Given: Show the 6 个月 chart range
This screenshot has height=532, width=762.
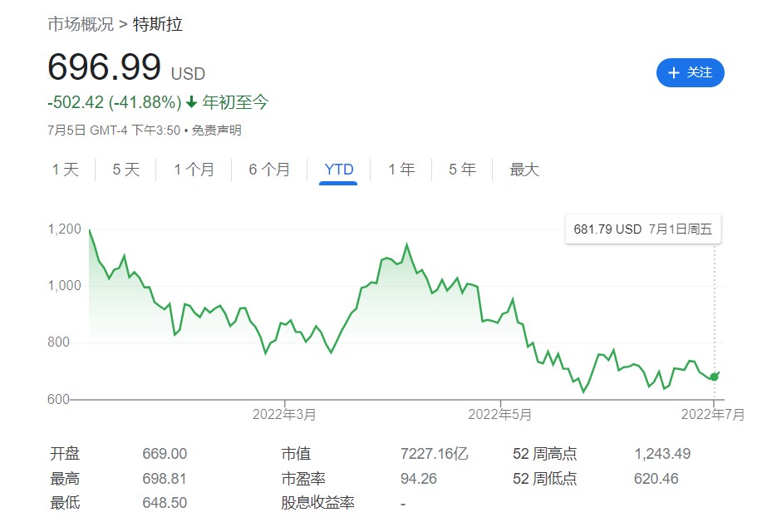Looking at the screenshot, I should [x=269, y=170].
